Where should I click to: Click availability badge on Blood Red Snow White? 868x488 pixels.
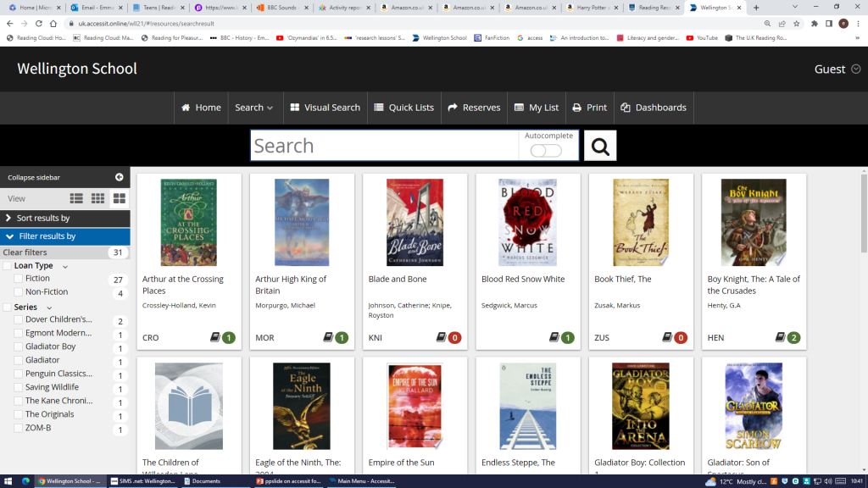click(567, 337)
